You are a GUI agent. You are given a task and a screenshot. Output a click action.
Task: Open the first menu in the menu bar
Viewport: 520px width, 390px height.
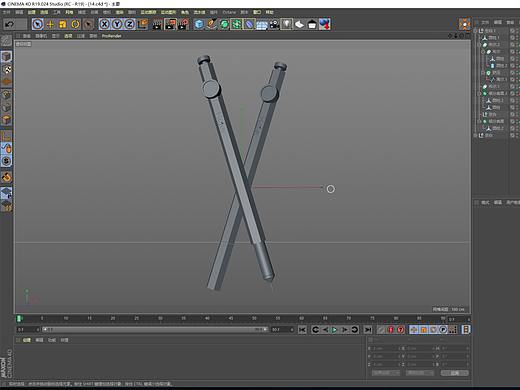6,12
